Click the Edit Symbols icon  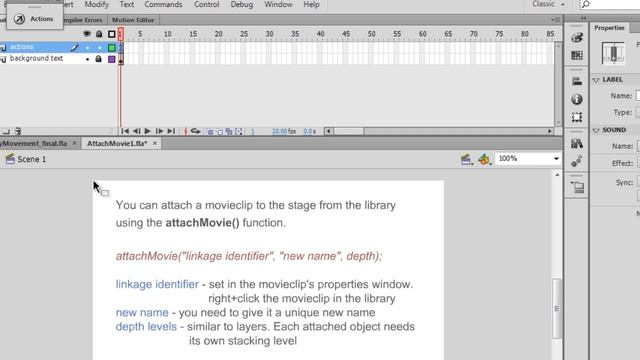click(x=484, y=159)
